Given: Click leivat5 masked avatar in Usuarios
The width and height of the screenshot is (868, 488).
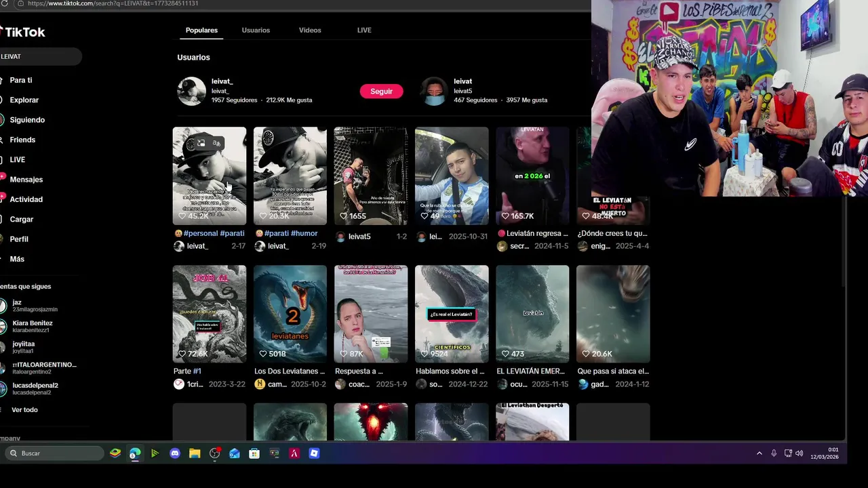Looking at the screenshot, I should pyautogui.click(x=434, y=91).
